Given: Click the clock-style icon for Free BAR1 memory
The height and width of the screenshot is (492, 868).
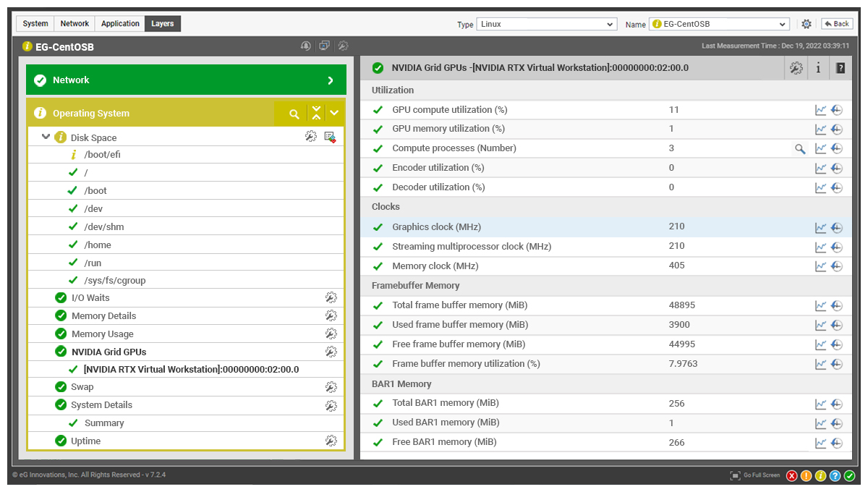Looking at the screenshot, I should pyautogui.click(x=837, y=443).
